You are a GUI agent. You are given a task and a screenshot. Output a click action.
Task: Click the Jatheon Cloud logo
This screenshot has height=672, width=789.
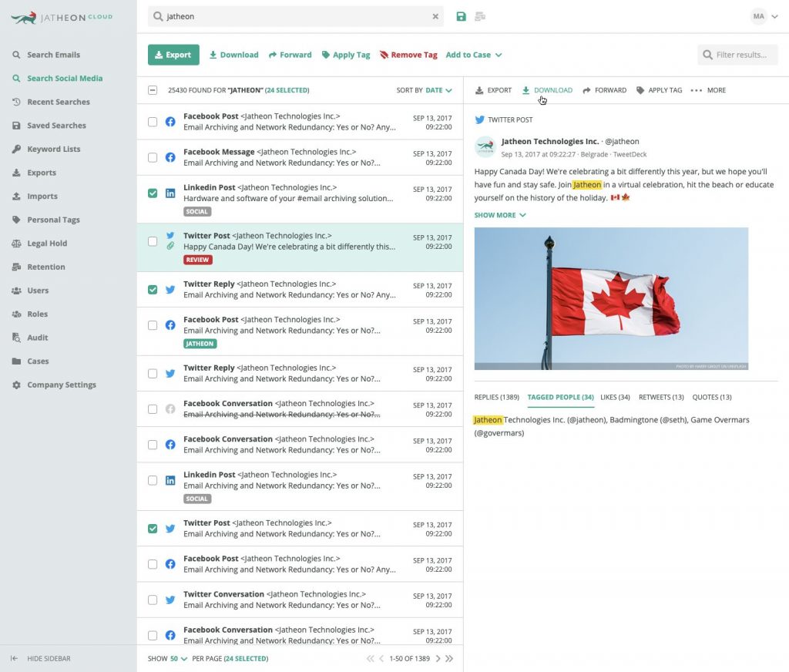pyautogui.click(x=62, y=18)
